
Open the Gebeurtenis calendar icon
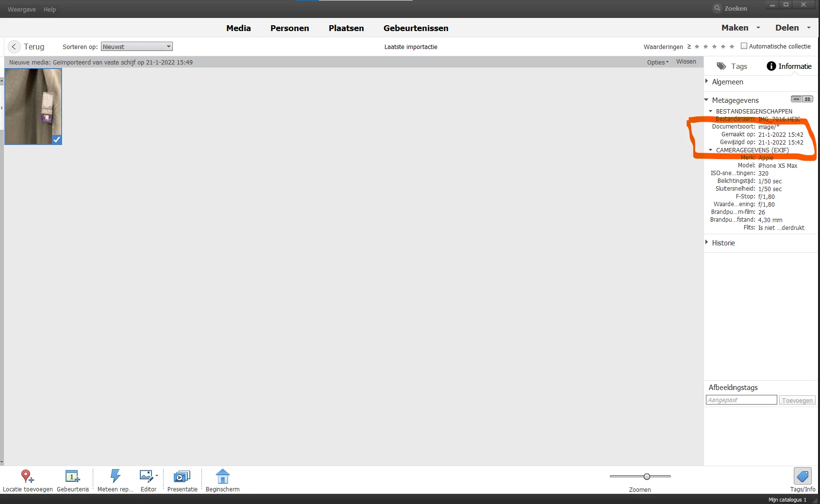click(x=72, y=476)
